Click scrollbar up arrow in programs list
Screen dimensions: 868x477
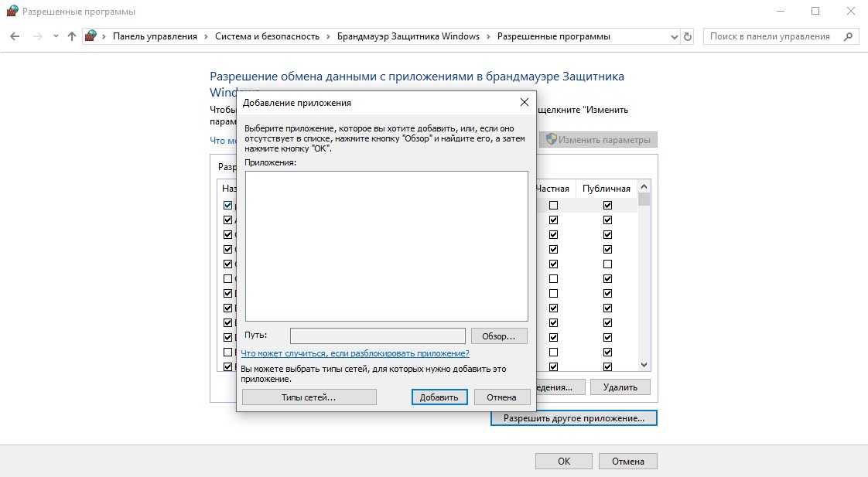click(644, 187)
